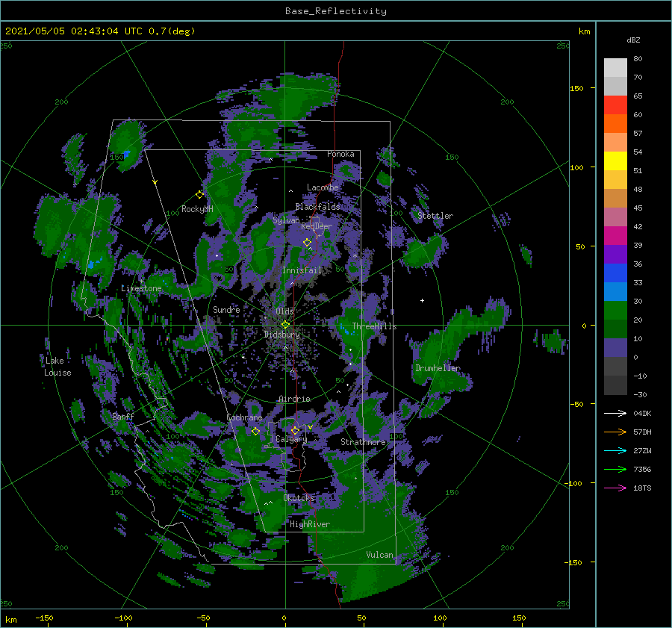Click the Sundre label

point(226,309)
